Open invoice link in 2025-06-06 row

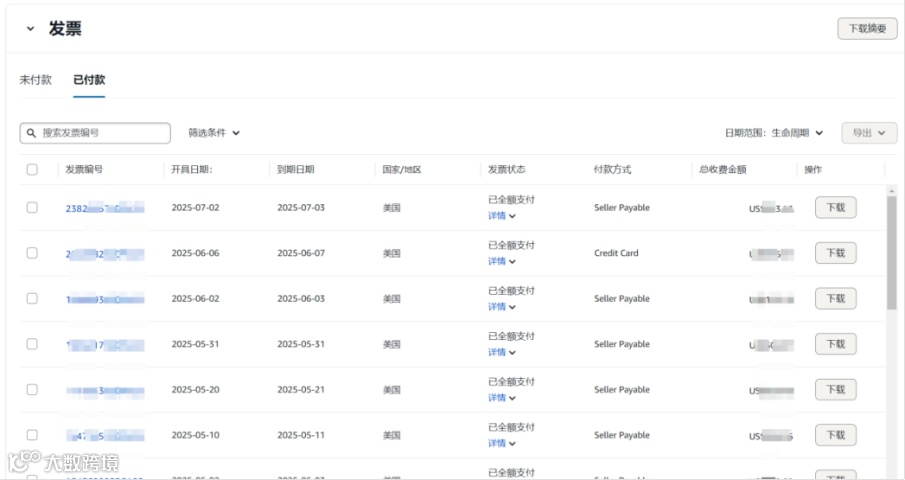104,254
